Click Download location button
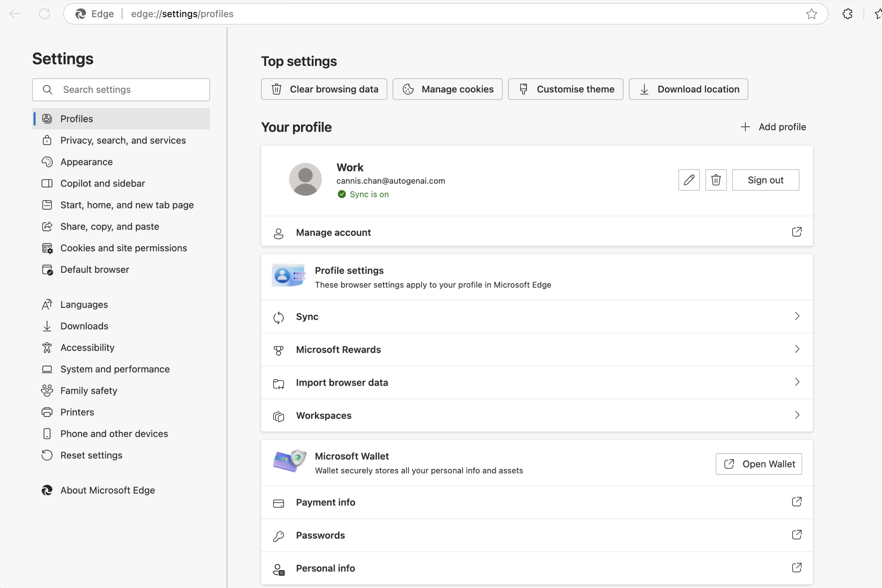The image size is (882, 588). click(x=688, y=89)
